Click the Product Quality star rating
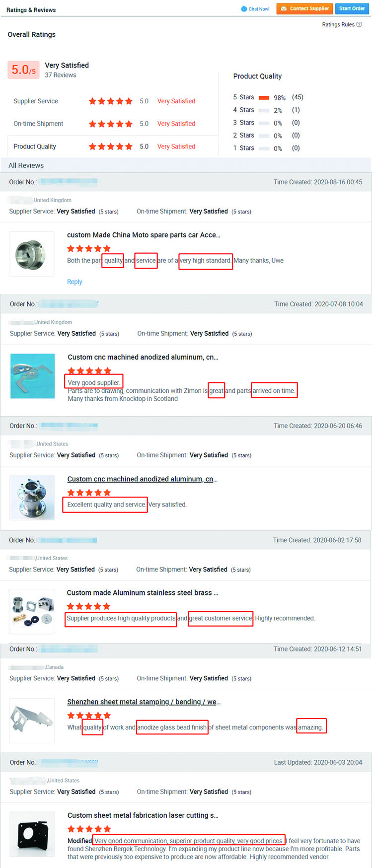The height and width of the screenshot is (868, 372). (x=111, y=146)
